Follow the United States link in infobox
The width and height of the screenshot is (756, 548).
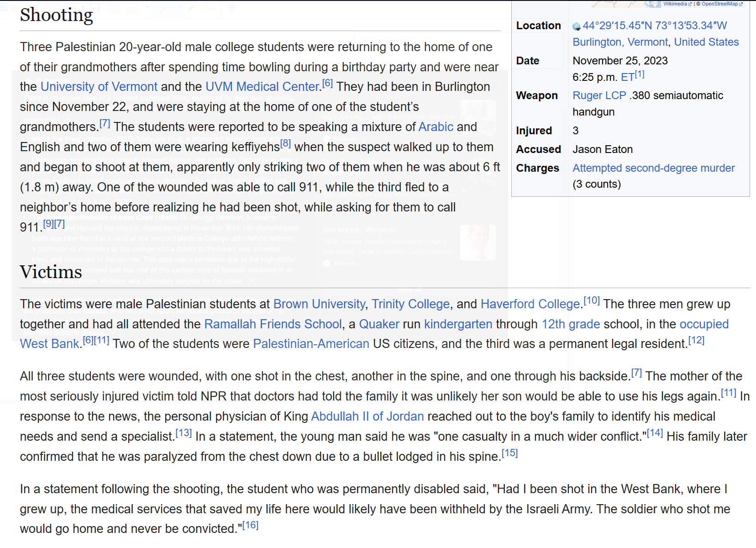[x=706, y=42]
